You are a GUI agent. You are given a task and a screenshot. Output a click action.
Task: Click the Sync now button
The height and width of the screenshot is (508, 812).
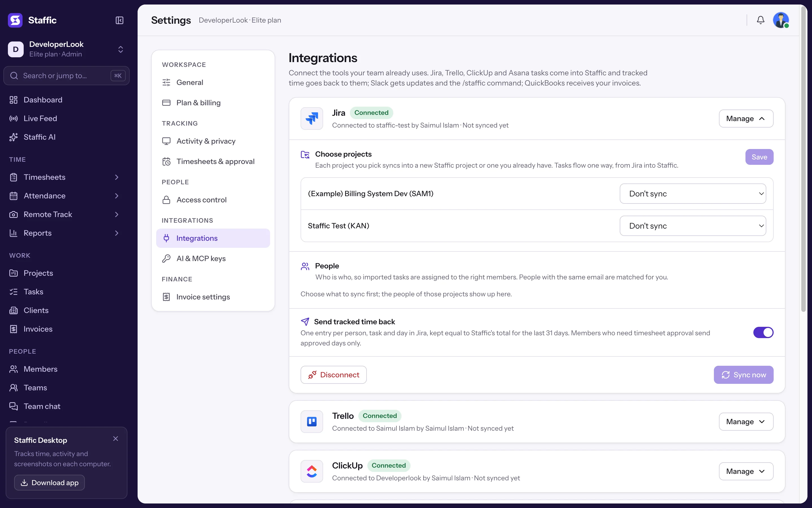(743, 375)
